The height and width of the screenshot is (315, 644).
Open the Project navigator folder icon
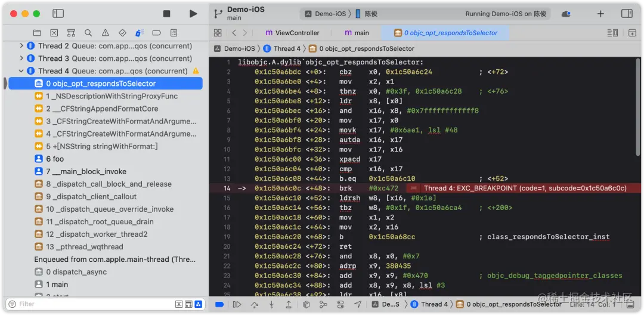point(37,32)
